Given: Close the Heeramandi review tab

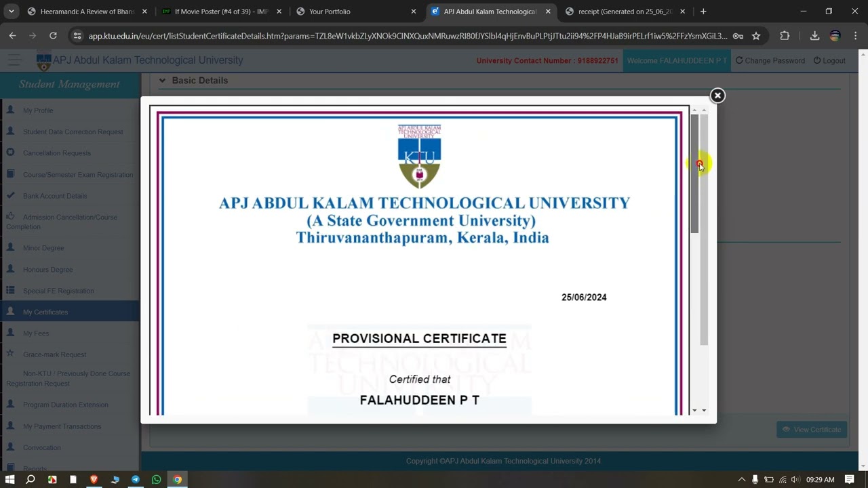Looking at the screenshot, I should point(144,12).
